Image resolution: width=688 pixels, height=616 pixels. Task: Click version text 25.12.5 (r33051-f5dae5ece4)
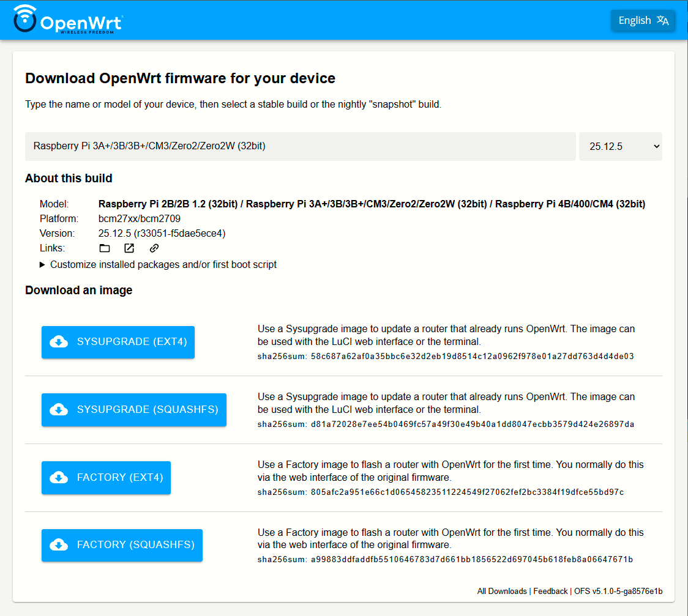162,234
